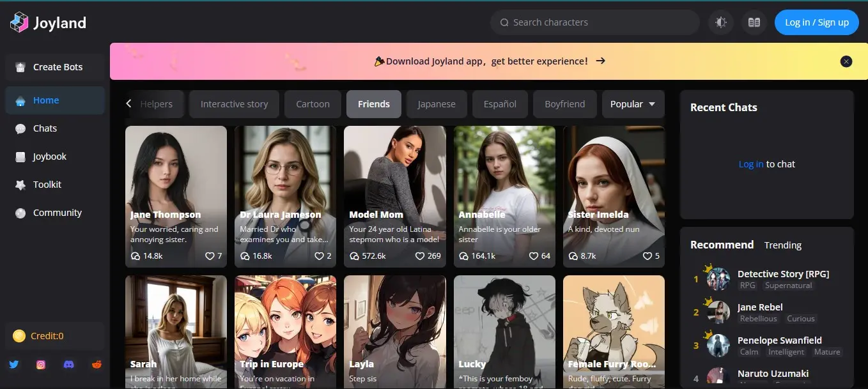
Task: Like Dr Laura Jameson with heart icon
Action: [x=319, y=256]
